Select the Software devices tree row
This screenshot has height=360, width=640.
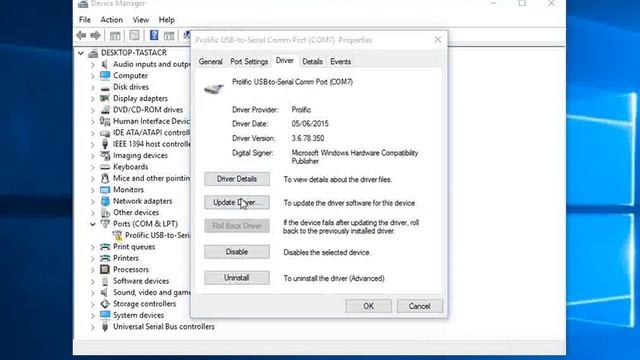coord(135,281)
